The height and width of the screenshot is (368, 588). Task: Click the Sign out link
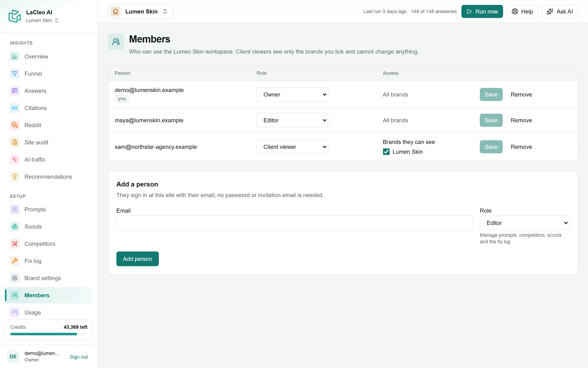point(79,357)
